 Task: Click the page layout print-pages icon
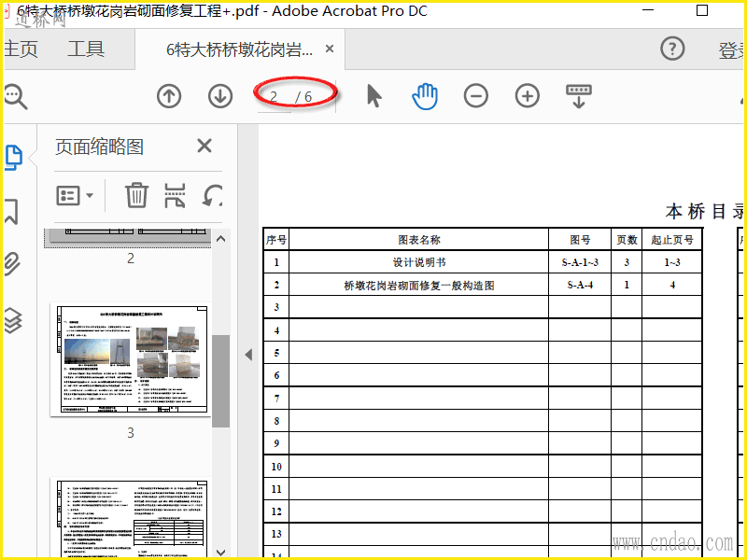[x=175, y=195]
